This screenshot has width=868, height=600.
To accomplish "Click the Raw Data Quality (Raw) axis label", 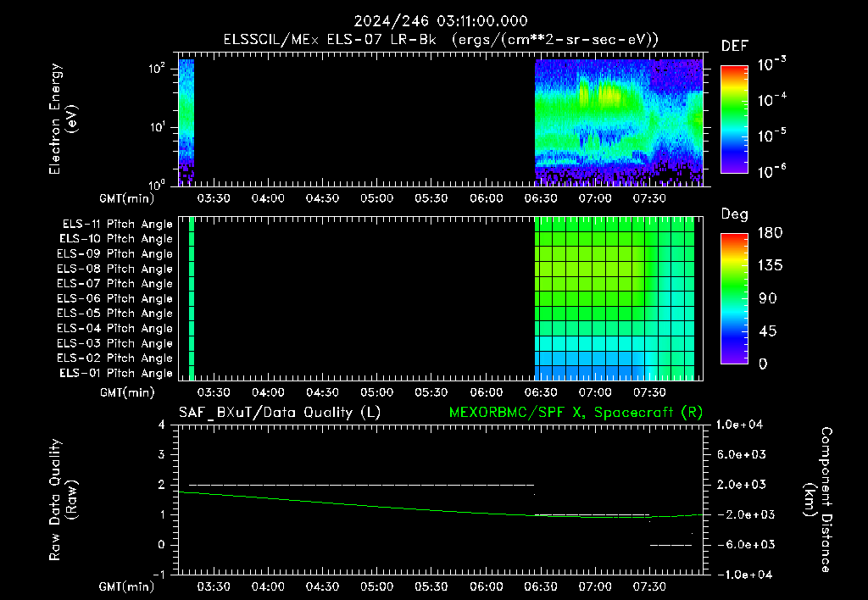I will pos(63,500).
